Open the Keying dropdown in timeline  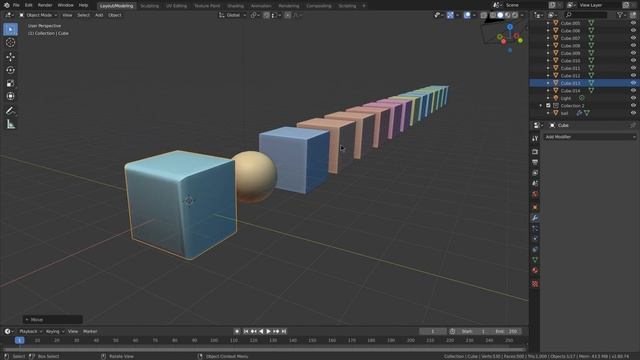click(55, 331)
